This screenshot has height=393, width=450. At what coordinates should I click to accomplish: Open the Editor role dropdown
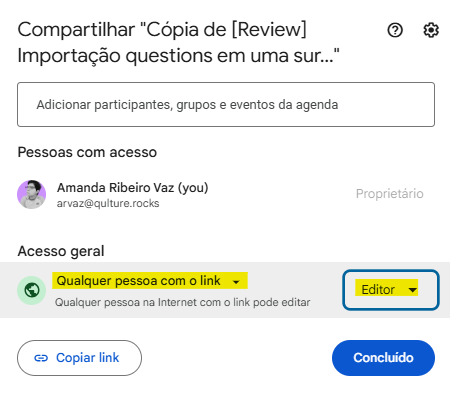(x=391, y=290)
